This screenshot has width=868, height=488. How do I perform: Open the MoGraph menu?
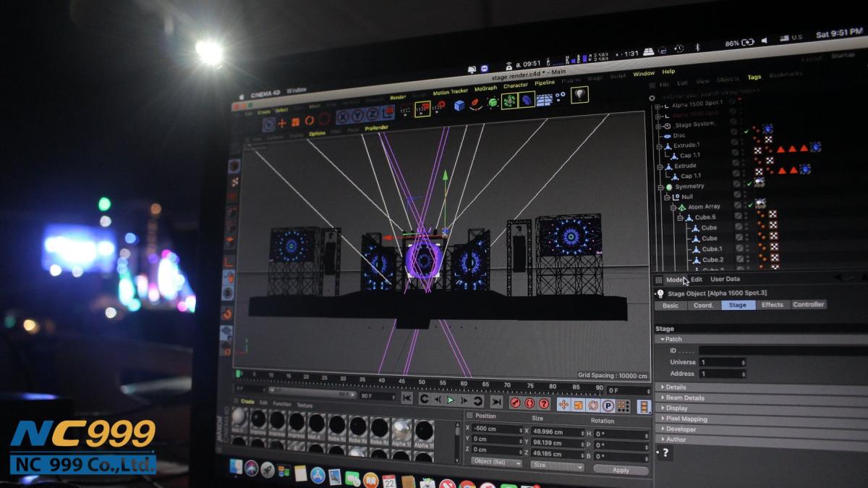[x=485, y=88]
